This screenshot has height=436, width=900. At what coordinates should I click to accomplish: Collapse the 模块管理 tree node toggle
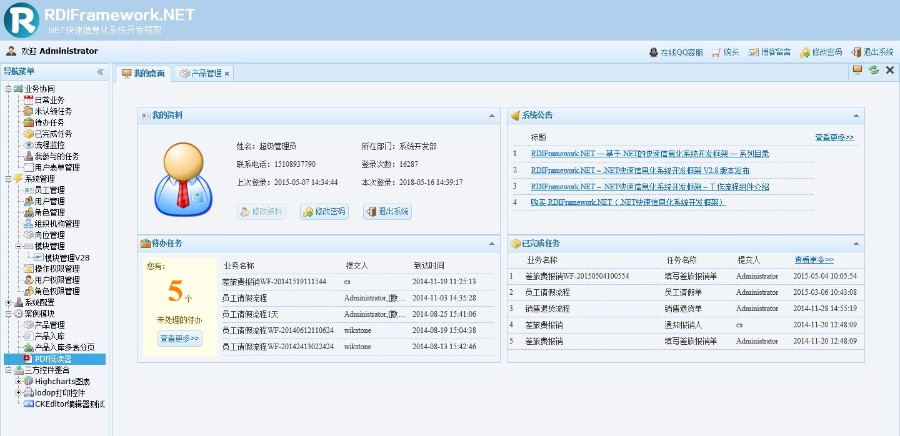[18, 246]
